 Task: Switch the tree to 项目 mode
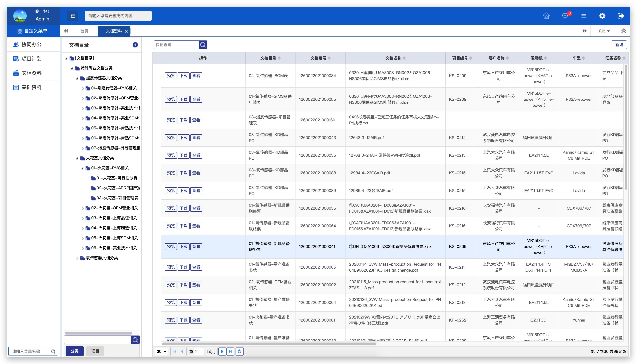pyautogui.click(x=95, y=351)
